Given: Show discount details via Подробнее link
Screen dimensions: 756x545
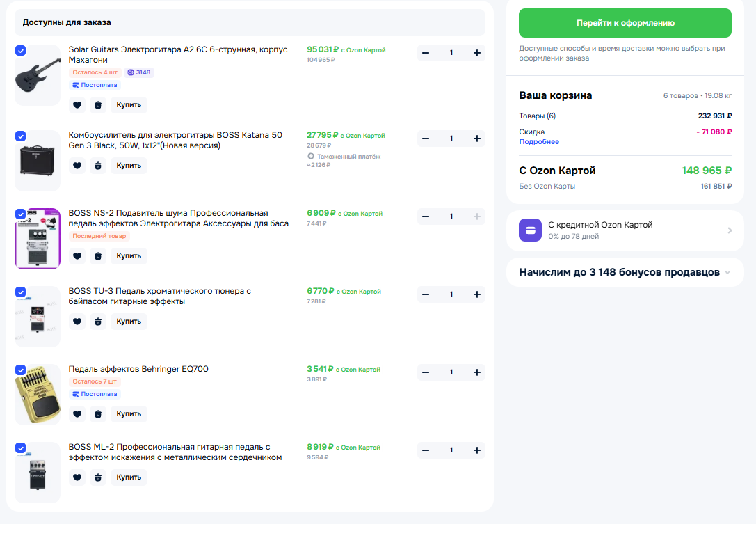Looking at the screenshot, I should [539, 142].
